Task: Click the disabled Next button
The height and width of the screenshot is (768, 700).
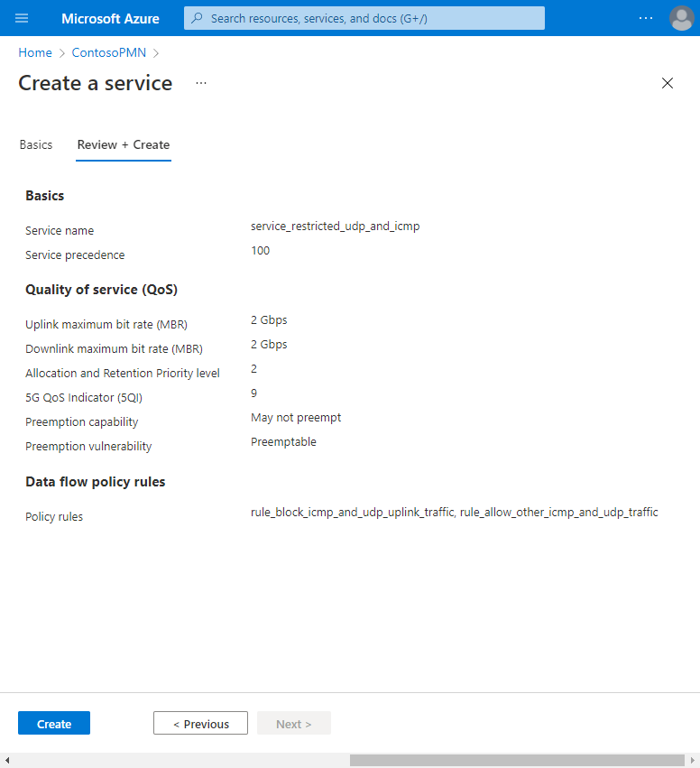Action: coord(293,723)
